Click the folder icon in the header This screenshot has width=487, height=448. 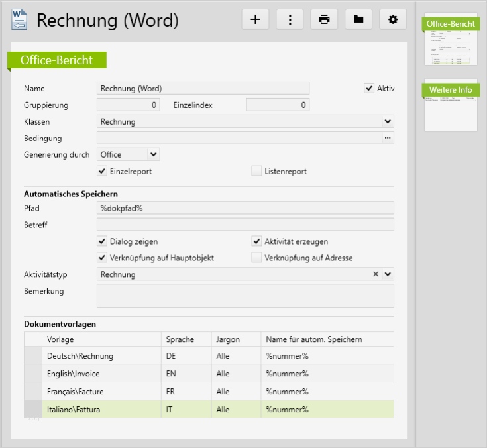pyautogui.click(x=358, y=19)
